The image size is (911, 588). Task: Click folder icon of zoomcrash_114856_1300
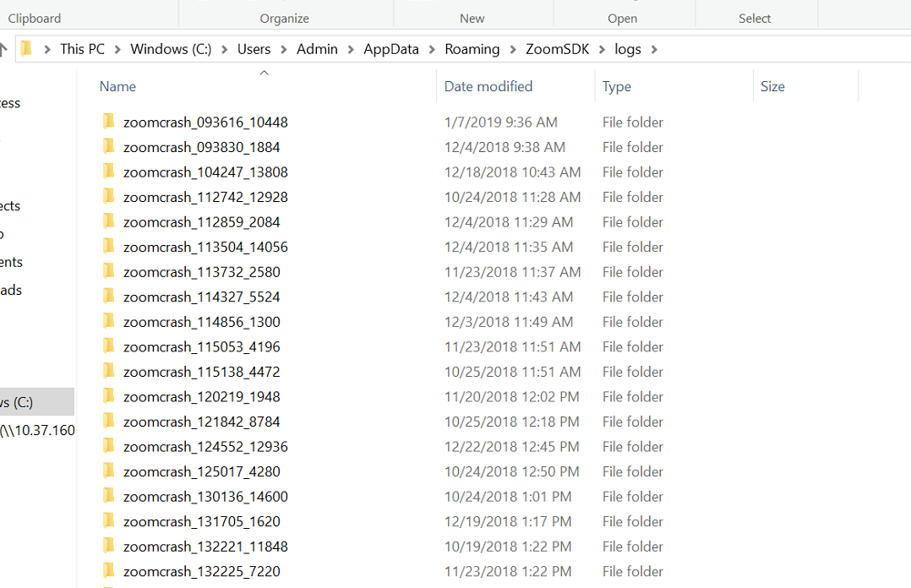(109, 321)
